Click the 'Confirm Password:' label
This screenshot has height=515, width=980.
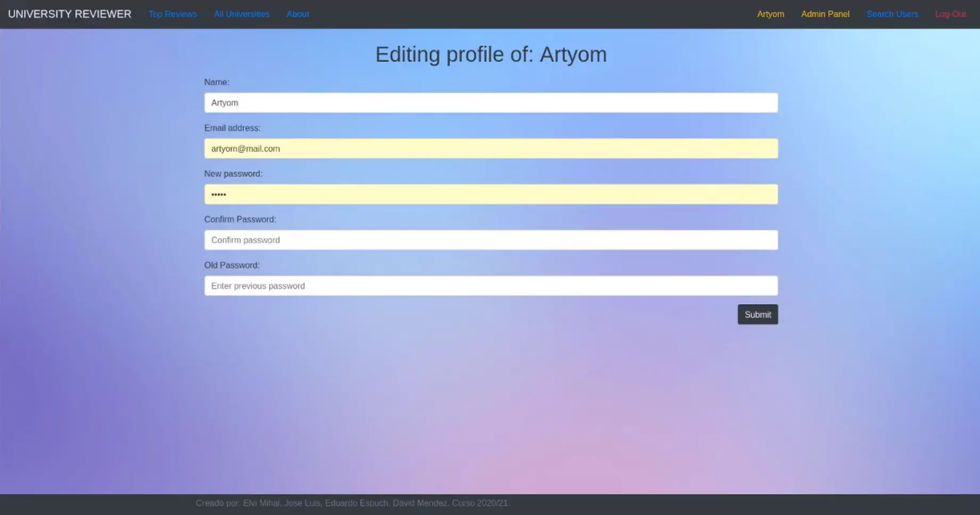(x=240, y=219)
